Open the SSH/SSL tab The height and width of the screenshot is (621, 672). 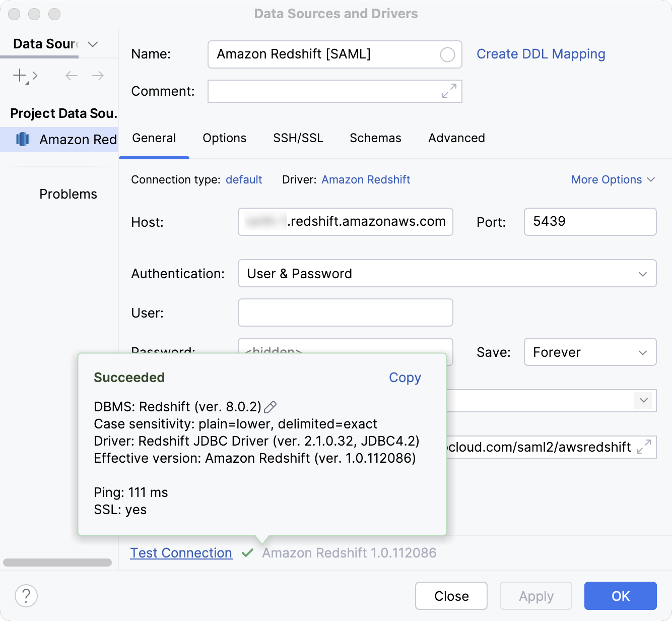click(298, 138)
